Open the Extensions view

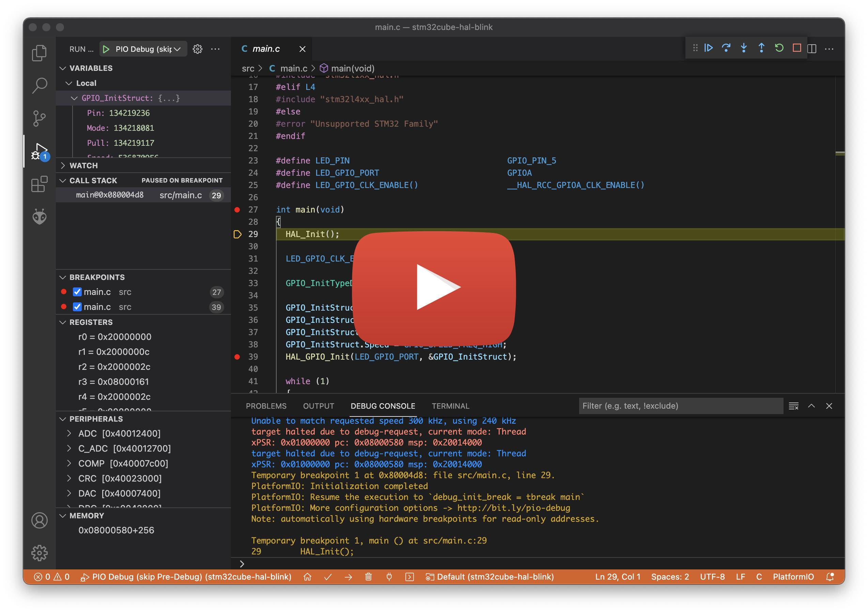(x=39, y=184)
